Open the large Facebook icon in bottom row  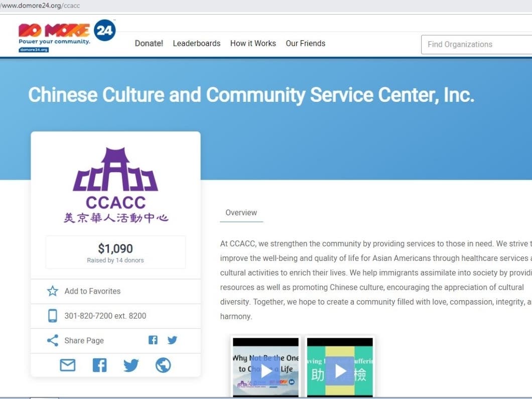click(99, 365)
